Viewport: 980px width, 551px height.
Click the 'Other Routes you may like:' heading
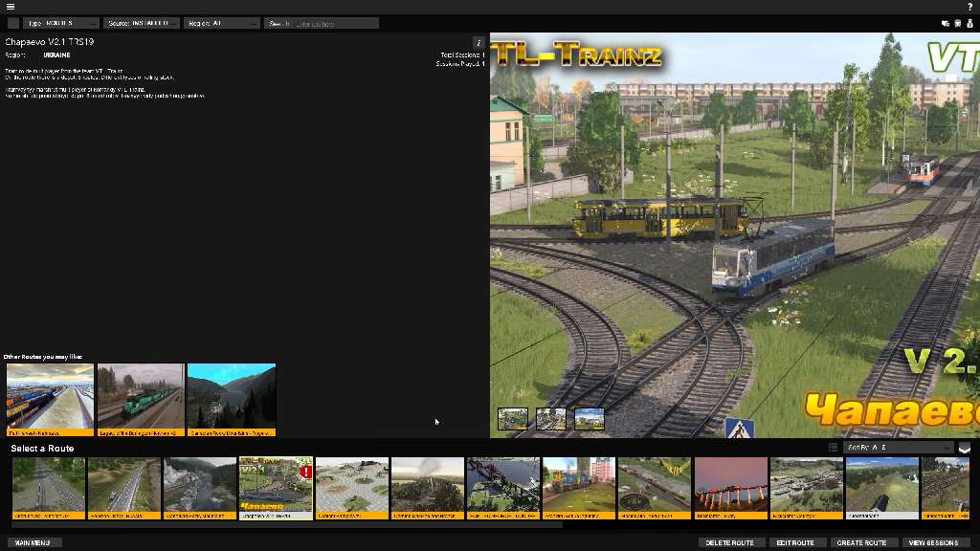[43, 357]
